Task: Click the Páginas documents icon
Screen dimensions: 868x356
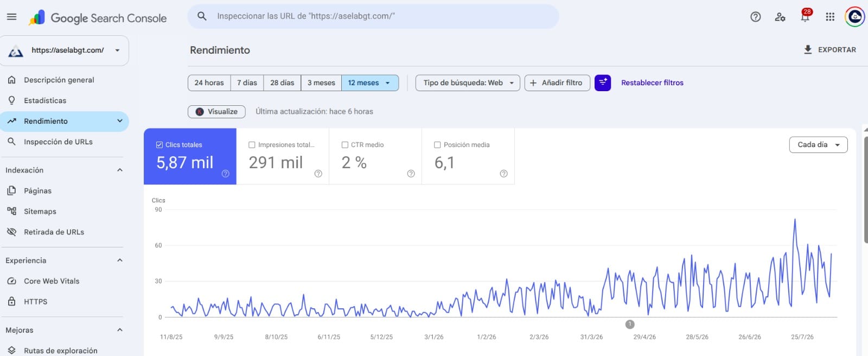Action: click(11, 190)
